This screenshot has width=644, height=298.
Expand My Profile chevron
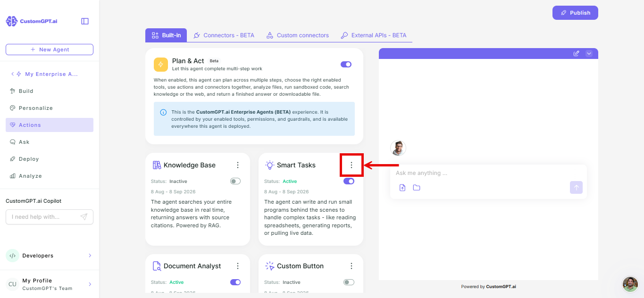click(x=90, y=284)
